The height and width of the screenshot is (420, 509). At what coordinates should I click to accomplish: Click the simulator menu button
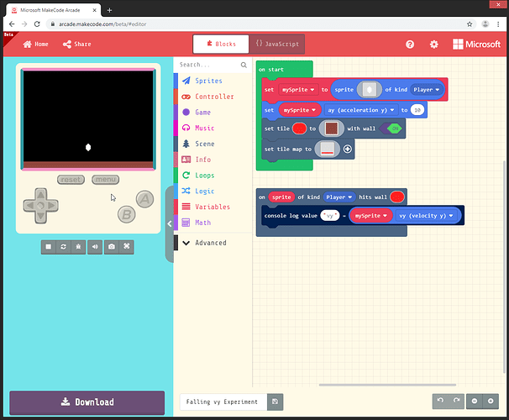[x=106, y=180]
